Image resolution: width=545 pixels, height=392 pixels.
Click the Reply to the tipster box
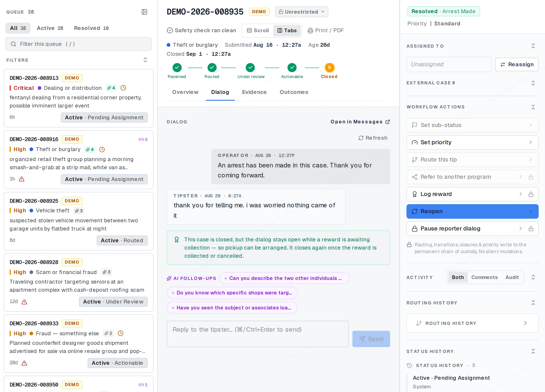point(258,334)
